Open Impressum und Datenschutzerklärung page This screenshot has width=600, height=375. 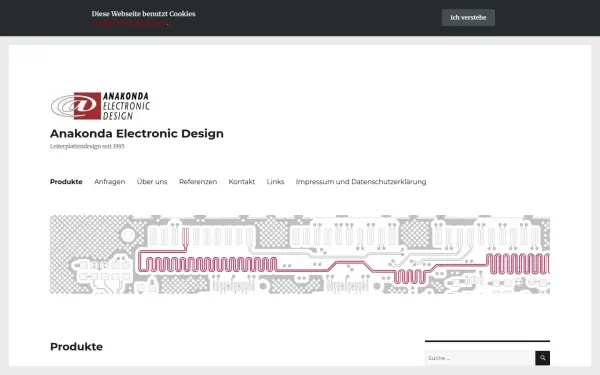[361, 182]
